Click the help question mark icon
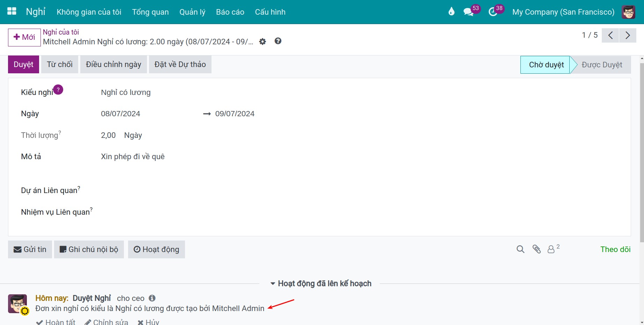The width and height of the screenshot is (644, 325). click(x=278, y=41)
